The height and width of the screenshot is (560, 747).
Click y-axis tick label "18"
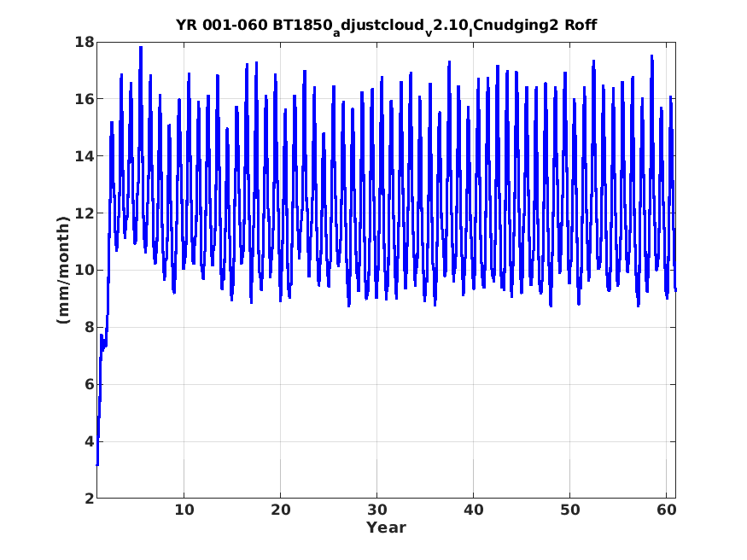pyautogui.click(x=85, y=42)
